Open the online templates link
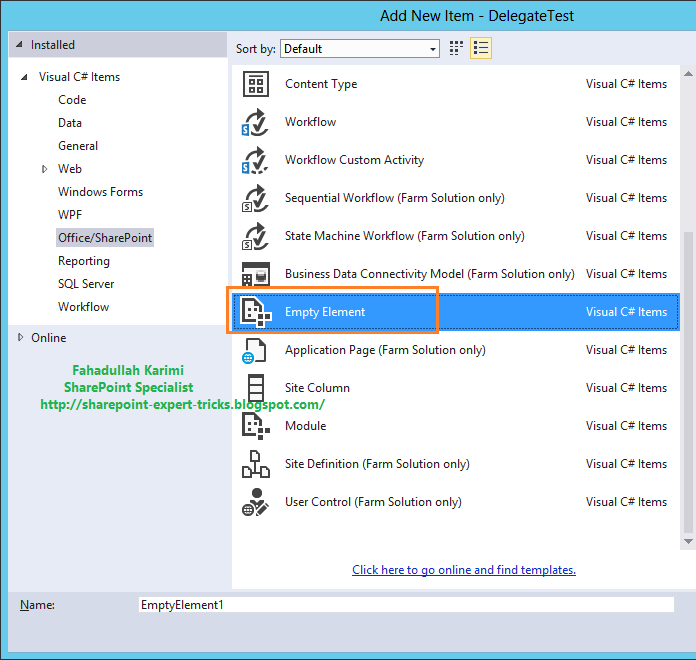 (x=464, y=570)
